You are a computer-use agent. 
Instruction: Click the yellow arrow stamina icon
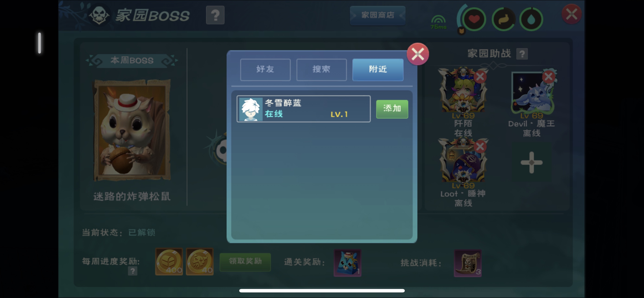pos(503,19)
